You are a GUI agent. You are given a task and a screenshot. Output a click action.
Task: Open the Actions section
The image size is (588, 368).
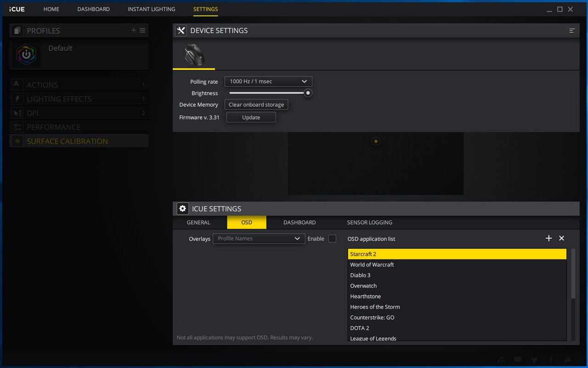pyautogui.click(x=79, y=85)
